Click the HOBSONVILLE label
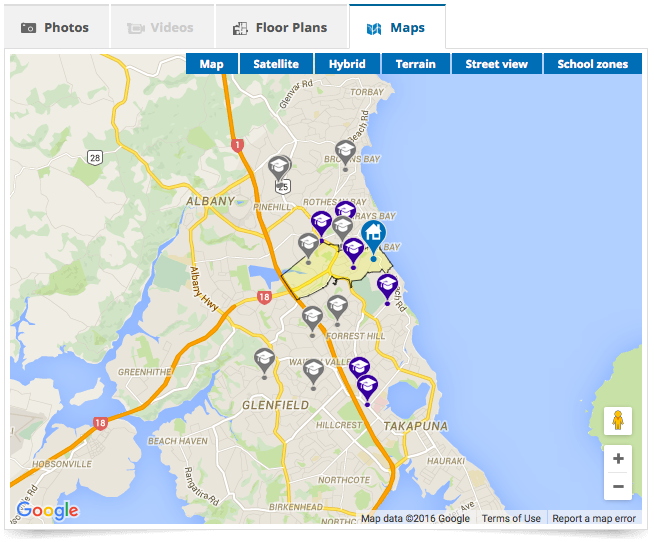The image size is (654, 542). pyautogui.click(x=62, y=464)
